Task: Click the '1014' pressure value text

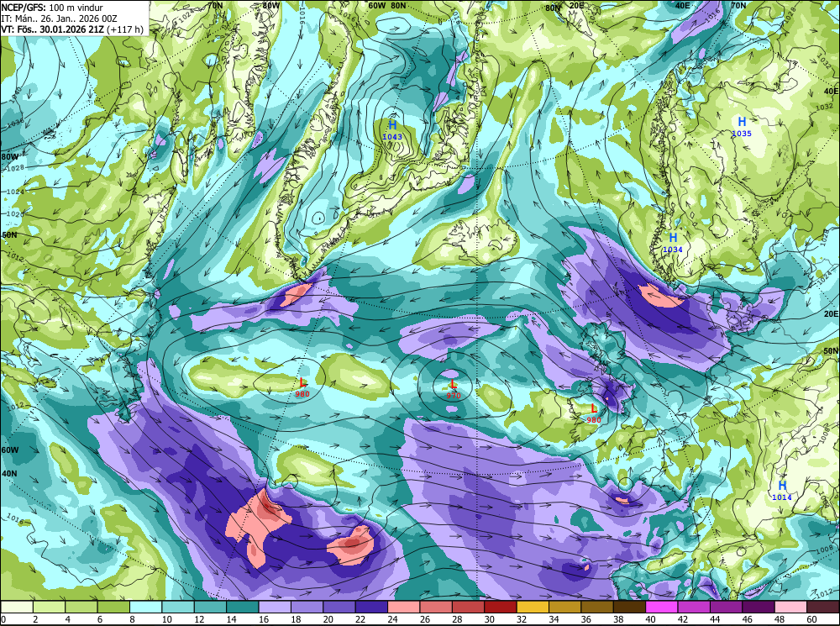Action: pyautogui.click(x=781, y=497)
